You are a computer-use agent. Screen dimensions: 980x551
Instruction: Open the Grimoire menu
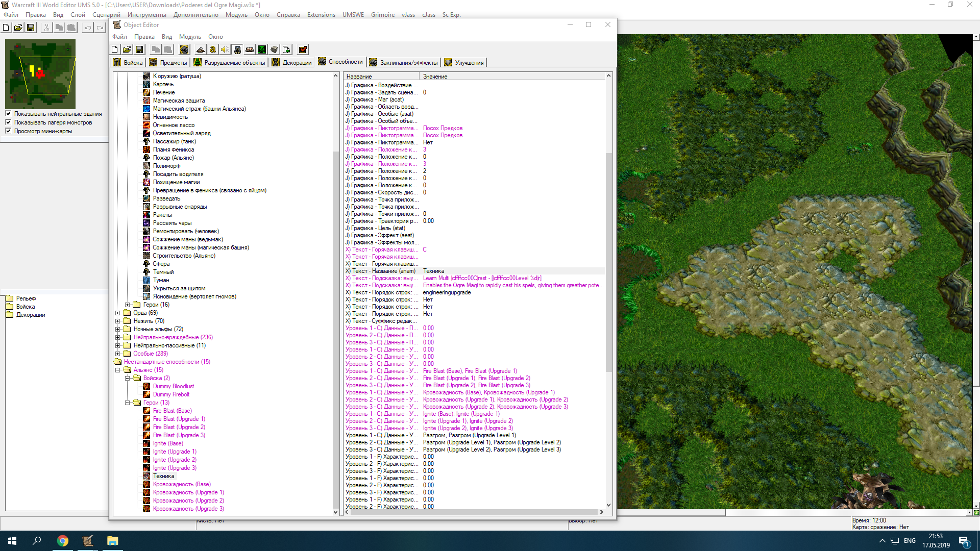pos(383,15)
